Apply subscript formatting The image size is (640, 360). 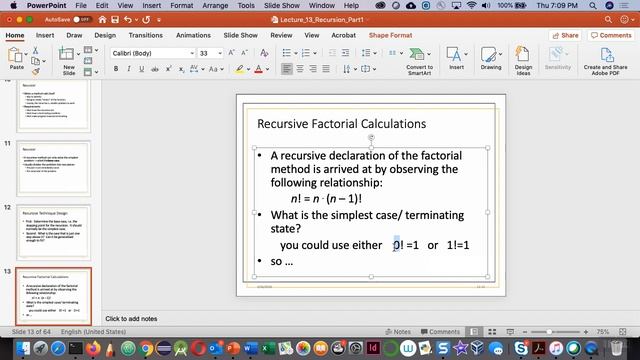(181, 69)
